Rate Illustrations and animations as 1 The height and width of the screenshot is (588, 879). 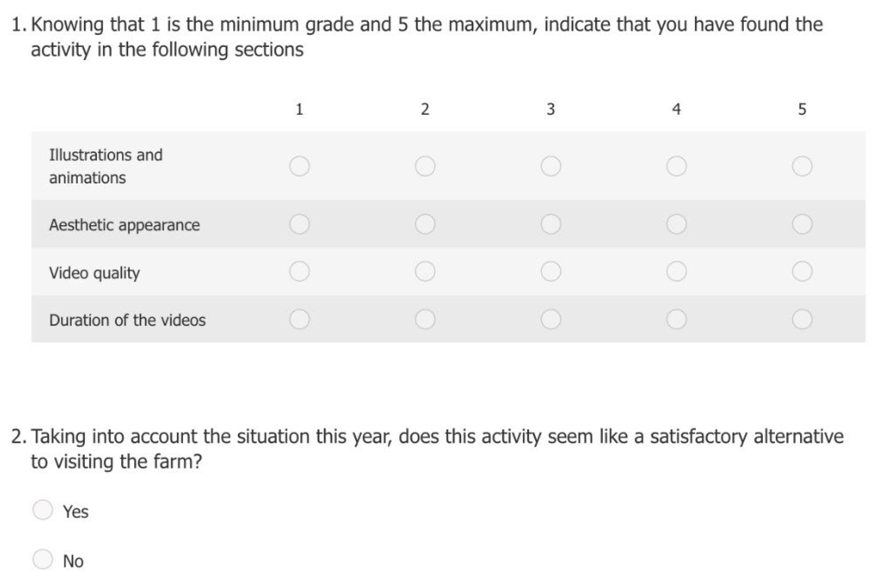tap(299, 166)
